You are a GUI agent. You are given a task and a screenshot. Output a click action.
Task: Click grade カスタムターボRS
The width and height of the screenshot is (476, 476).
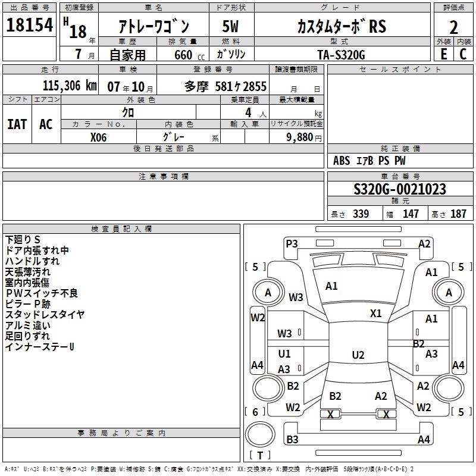(342, 26)
